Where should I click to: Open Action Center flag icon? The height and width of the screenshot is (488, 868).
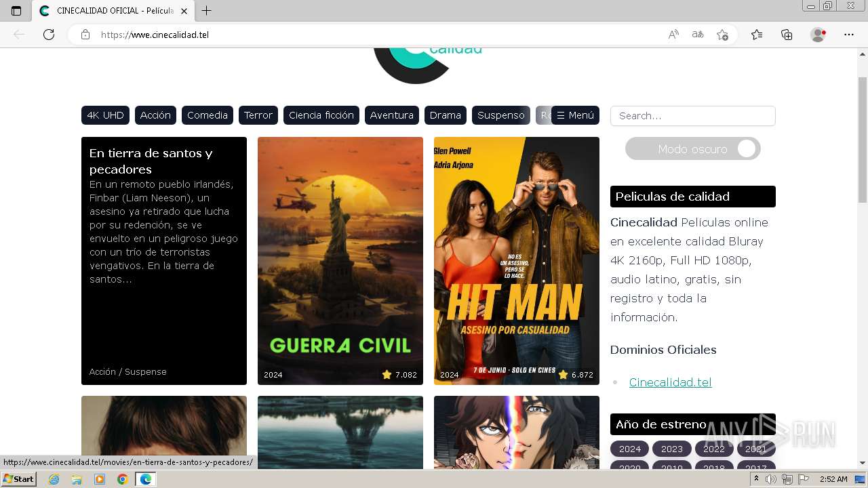(x=804, y=479)
